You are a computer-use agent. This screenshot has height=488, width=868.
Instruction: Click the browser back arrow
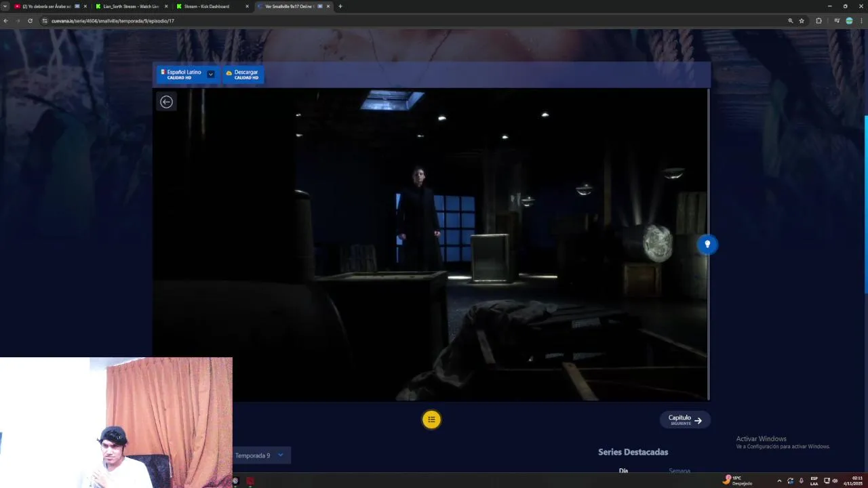tap(5, 21)
